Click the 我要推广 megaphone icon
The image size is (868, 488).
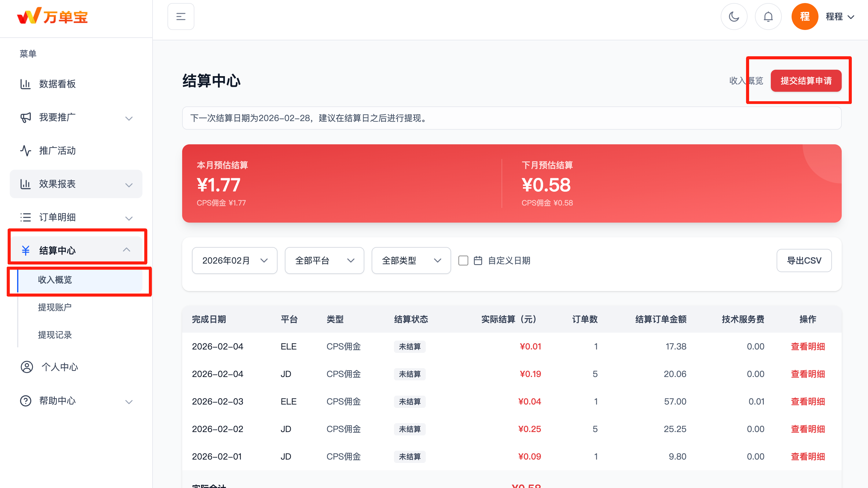[26, 117]
